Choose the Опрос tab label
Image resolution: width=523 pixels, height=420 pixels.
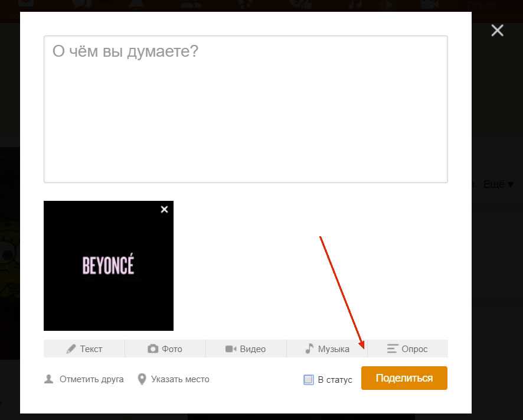point(414,349)
